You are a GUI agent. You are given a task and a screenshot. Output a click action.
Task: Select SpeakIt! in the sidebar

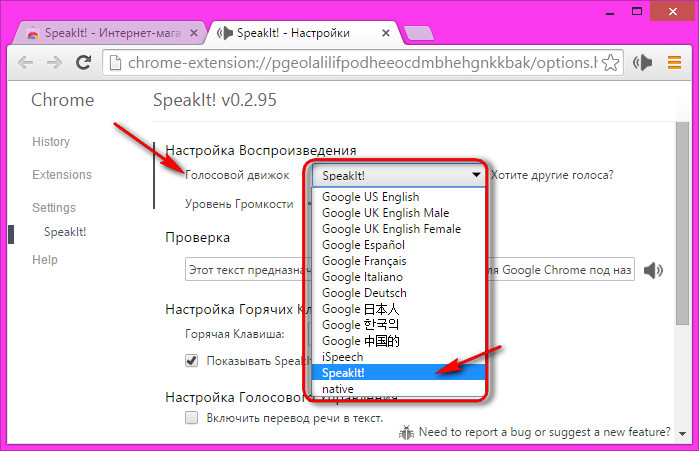tap(65, 232)
